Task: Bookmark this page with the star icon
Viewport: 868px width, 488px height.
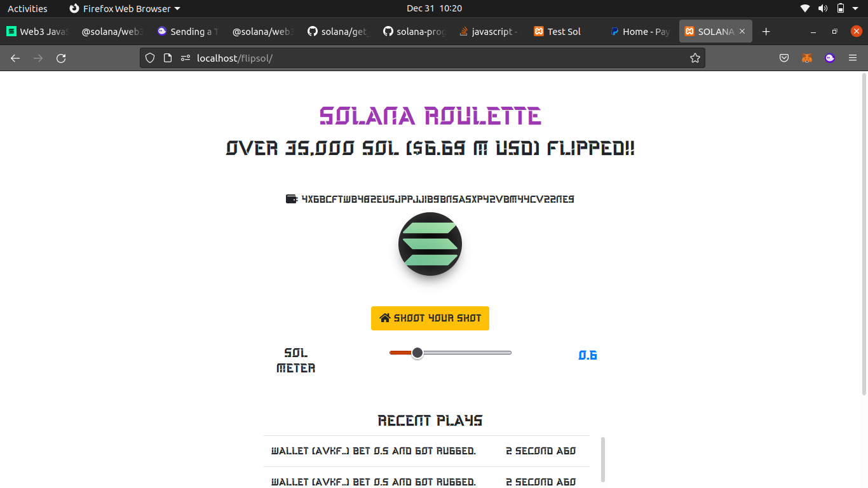Action: [x=695, y=58]
